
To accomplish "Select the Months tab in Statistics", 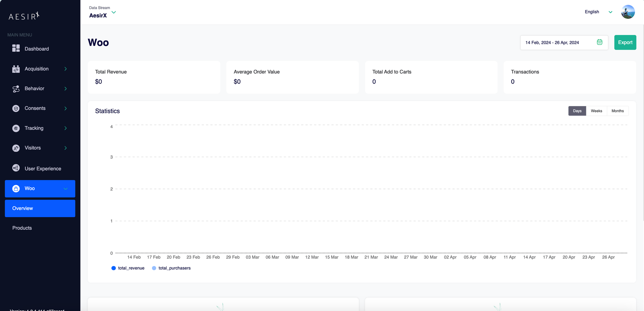I will 618,111.
